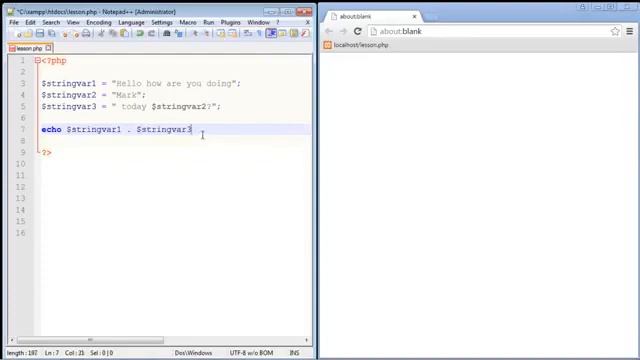Screen dimensions: 640x360
Task: Toggle the highlighted Indent Guide icon
Action: tap(271, 33)
